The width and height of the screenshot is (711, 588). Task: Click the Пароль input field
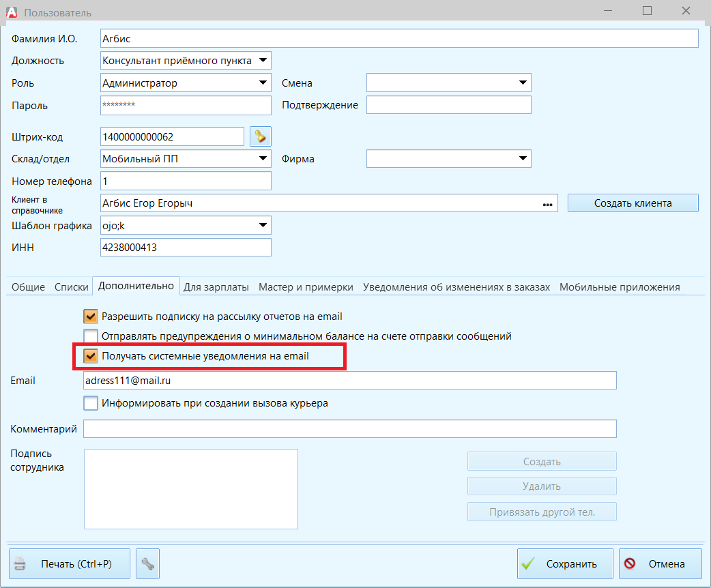(186, 105)
